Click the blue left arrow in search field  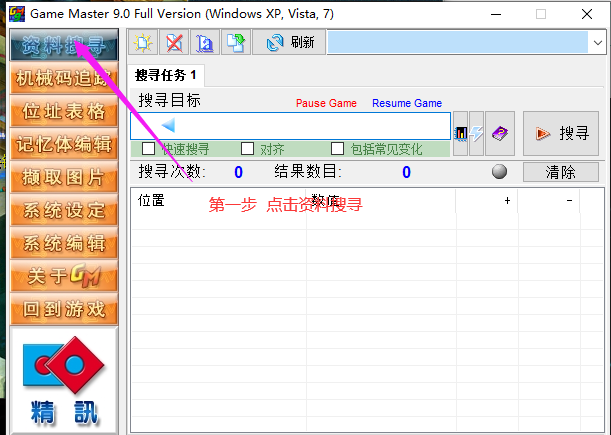pyautogui.click(x=168, y=126)
